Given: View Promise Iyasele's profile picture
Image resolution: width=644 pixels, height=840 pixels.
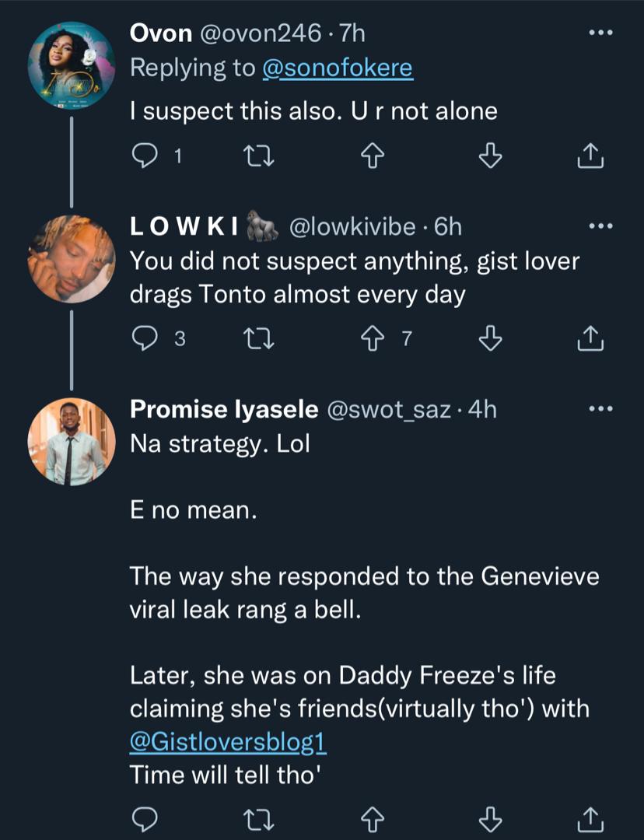Looking at the screenshot, I should click(72, 442).
